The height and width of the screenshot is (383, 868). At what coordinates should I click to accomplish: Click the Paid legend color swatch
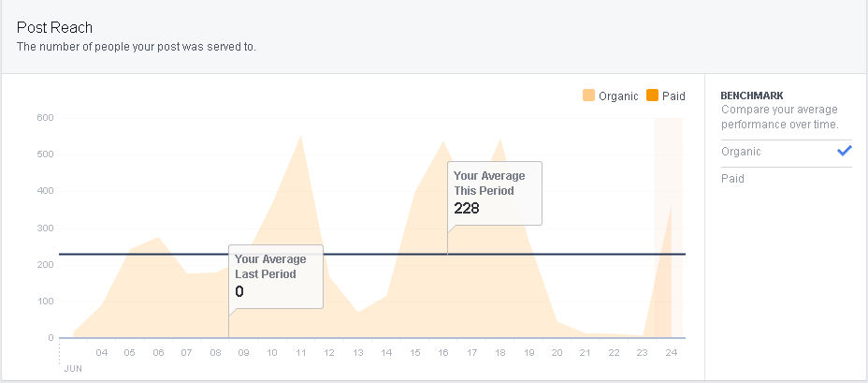click(x=652, y=96)
